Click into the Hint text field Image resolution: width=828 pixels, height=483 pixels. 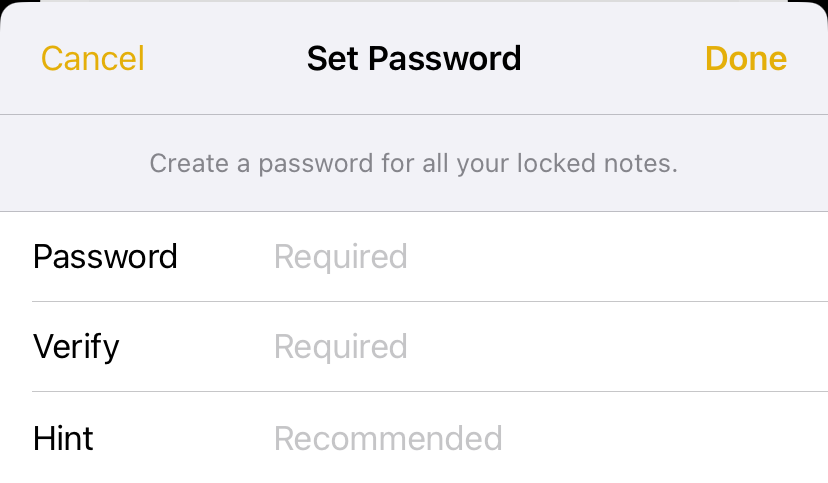(500, 438)
